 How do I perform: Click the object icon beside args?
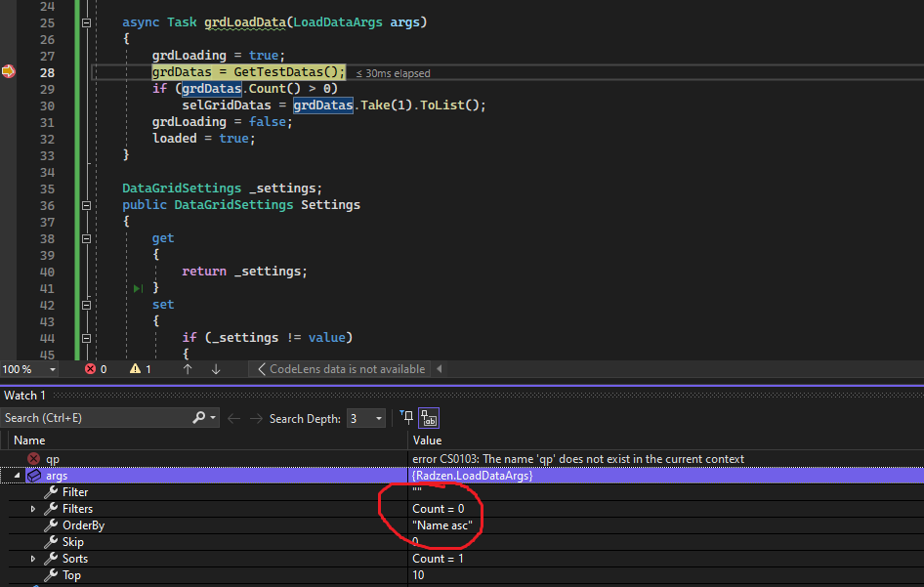coord(34,475)
